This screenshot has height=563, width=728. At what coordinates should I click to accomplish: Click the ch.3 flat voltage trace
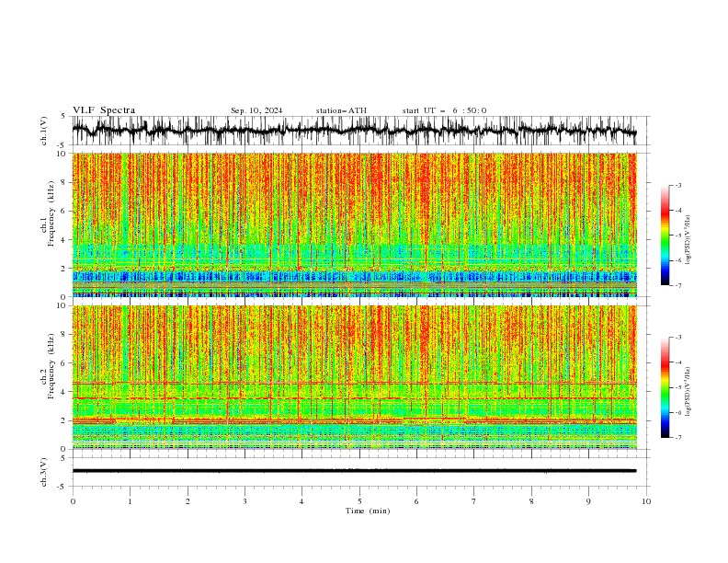pyautogui.click(x=354, y=471)
